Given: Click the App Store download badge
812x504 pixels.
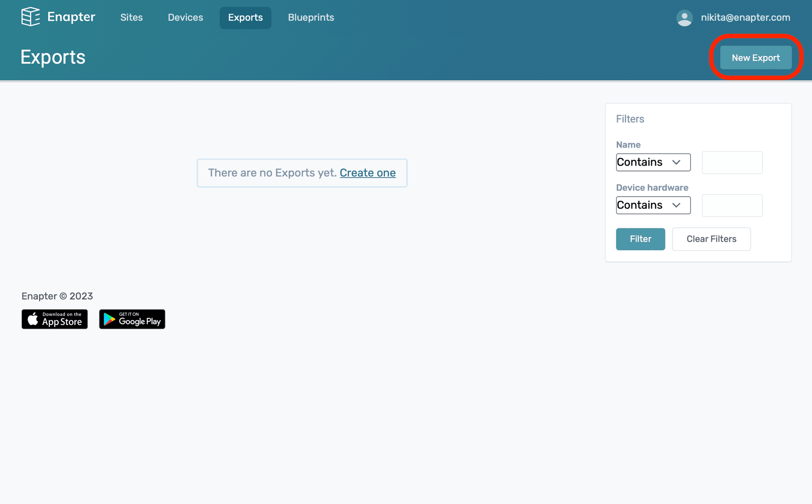Looking at the screenshot, I should pos(54,319).
